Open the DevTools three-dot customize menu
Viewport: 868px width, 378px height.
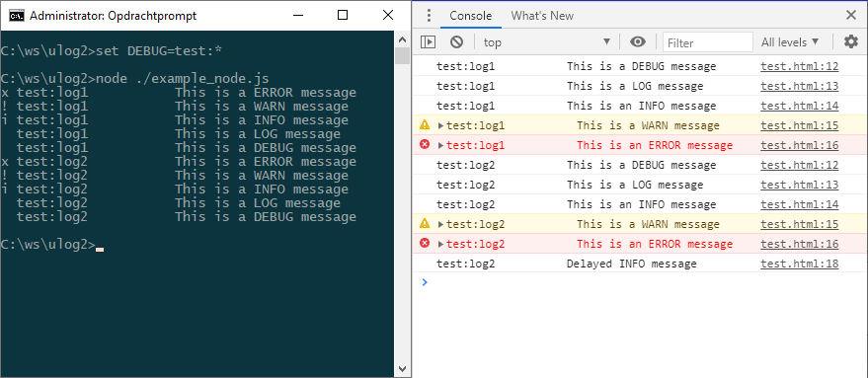click(429, 16)
